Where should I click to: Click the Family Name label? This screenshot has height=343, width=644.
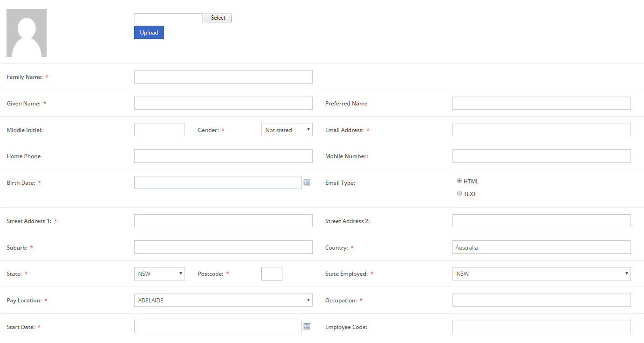tap(25, 77)
